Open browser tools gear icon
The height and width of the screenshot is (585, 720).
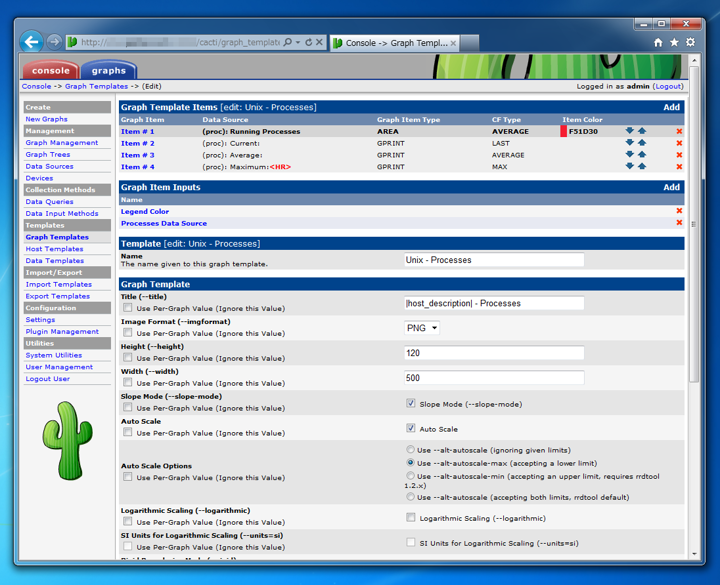[690, 43]
